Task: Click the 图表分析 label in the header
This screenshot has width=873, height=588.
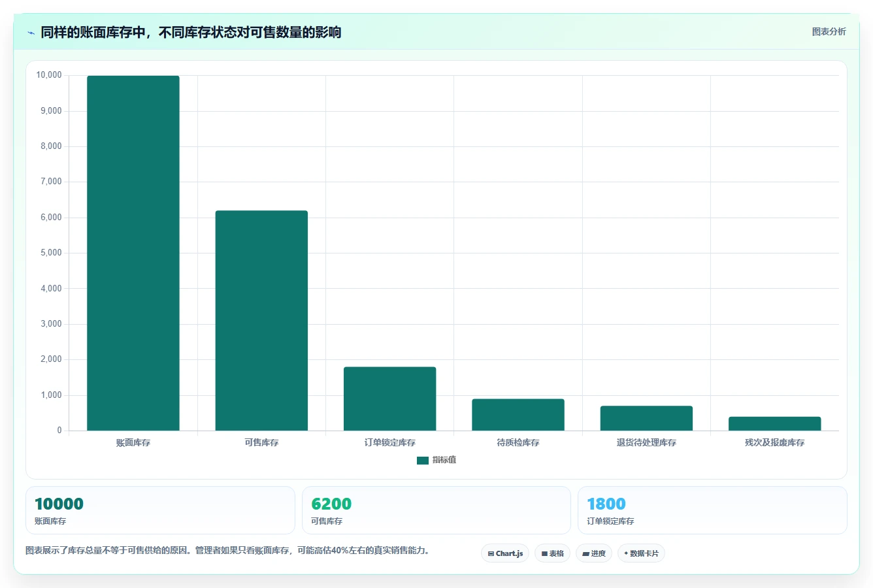Action: tap(829, 31)
